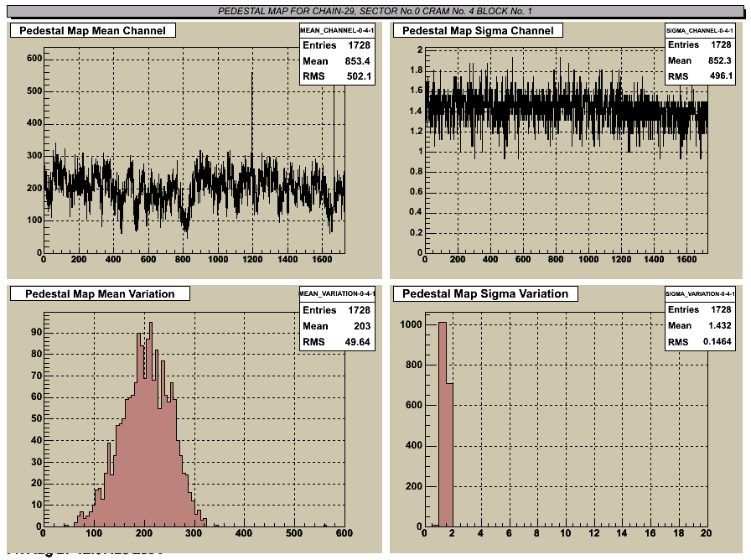Image resolution: width=751 pixels, height=560 pixels.
Task: Click Entries 1728 in the SIGMA_CHANNEL stats box
Action: point(699,44)
